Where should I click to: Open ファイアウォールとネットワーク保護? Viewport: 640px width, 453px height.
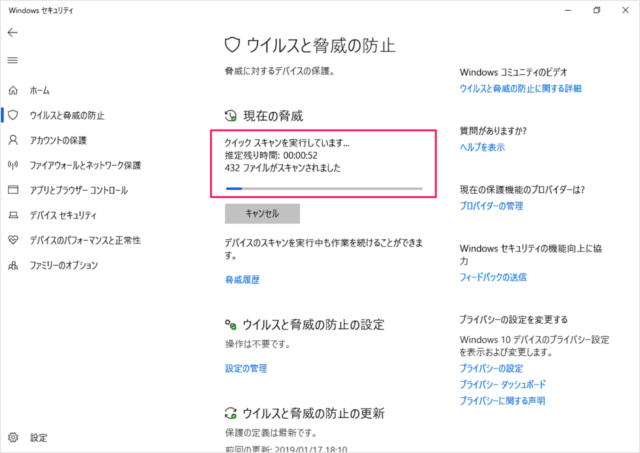click(x=85, y=165)
